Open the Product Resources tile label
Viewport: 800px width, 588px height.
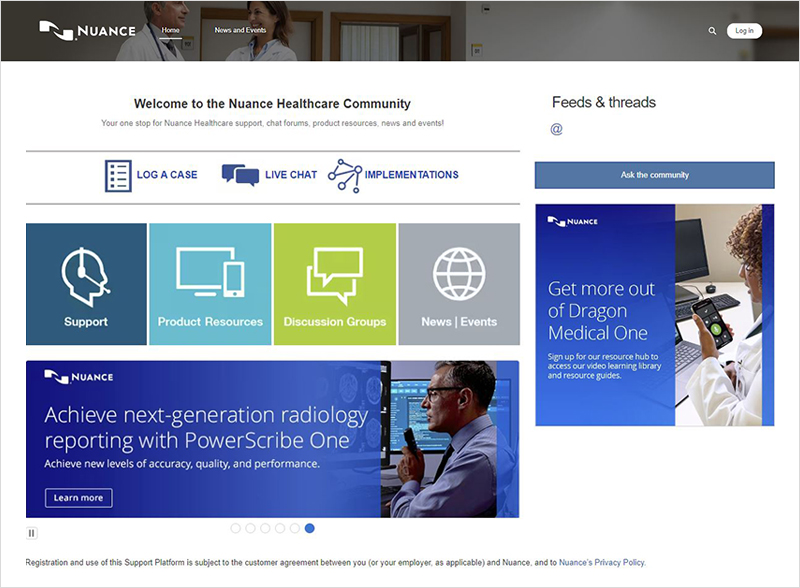pyautogui.click(x=210, y=322)
